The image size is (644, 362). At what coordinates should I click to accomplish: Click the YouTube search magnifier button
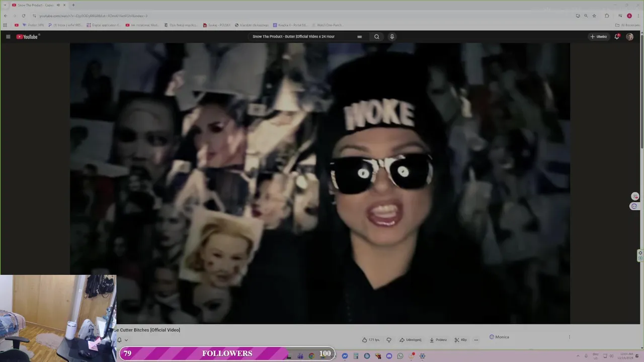point(376,37)
